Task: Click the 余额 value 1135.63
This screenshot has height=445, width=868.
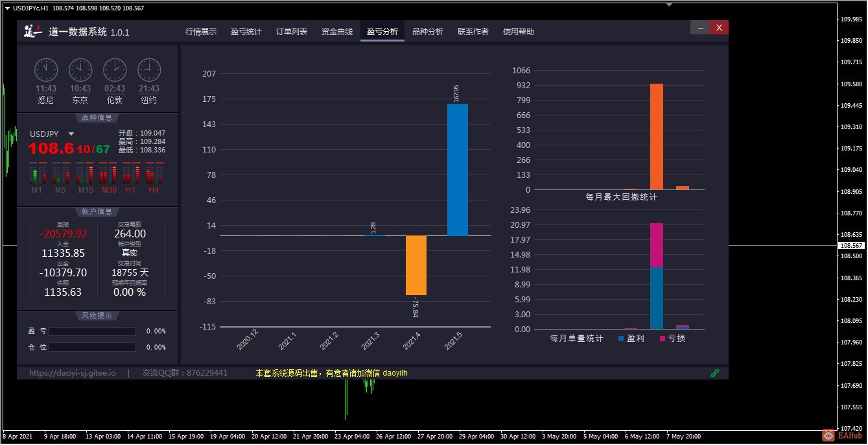Action: (x=63, y=292)
